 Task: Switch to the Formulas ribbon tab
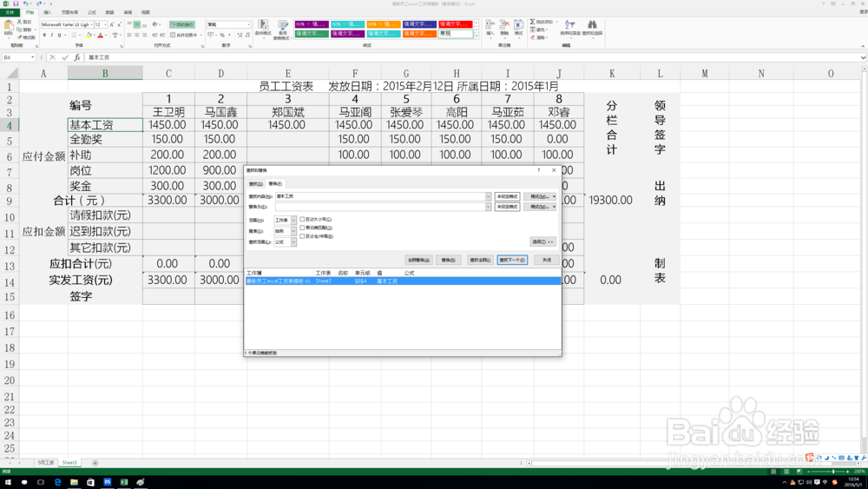(91, 12)
